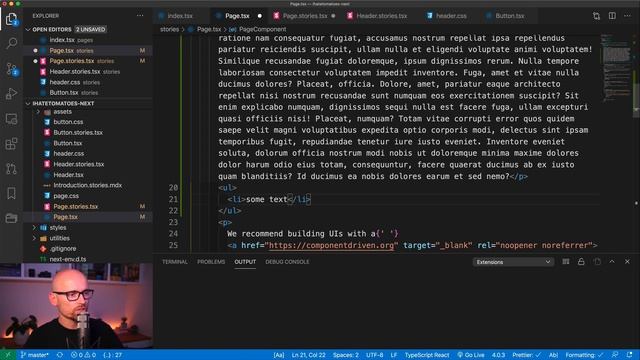Open the pull requests view icon
The image size is (640, 360).
coord(11,169)
